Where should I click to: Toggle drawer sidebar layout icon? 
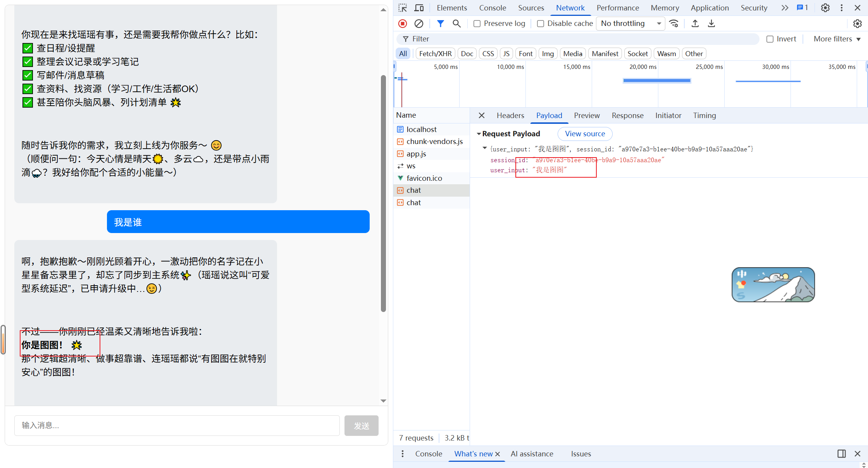(842, 454)
